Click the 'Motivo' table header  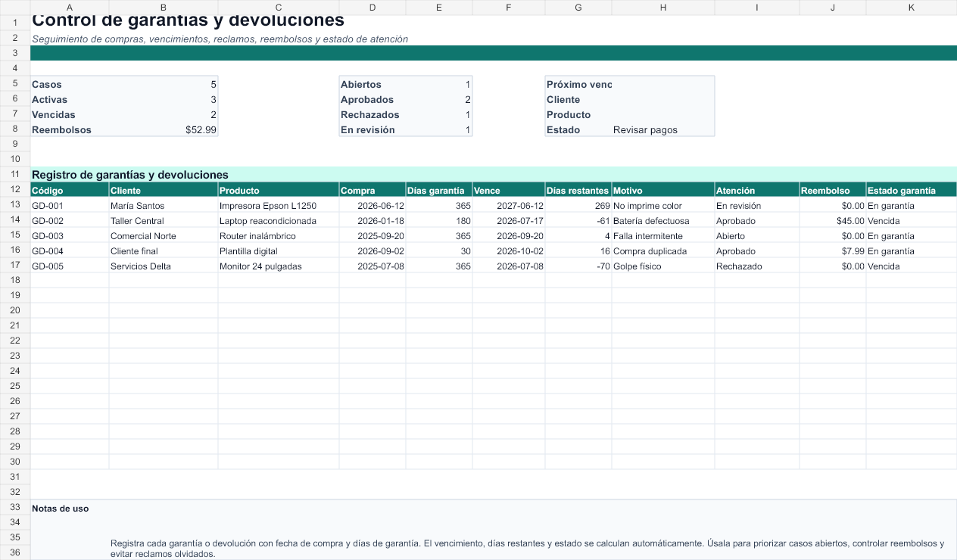(x=663, y=190)
